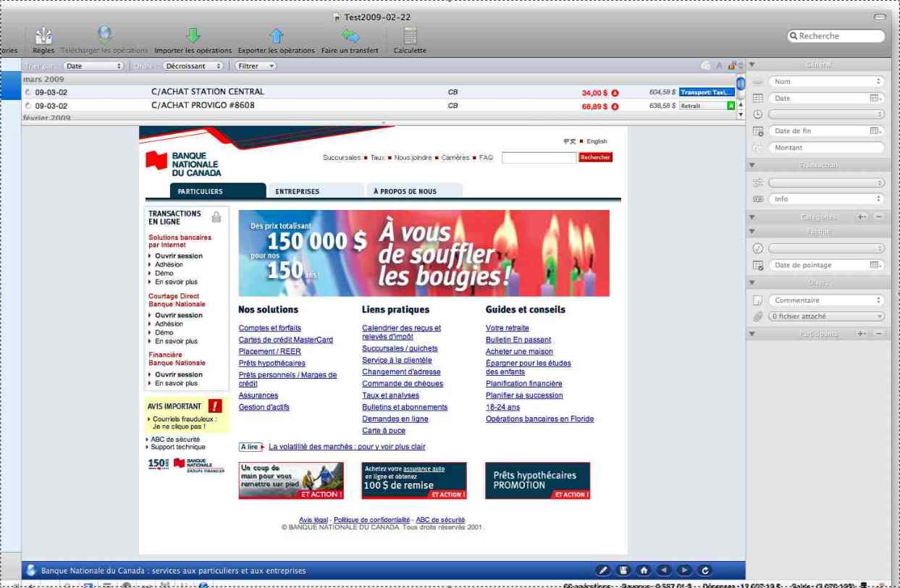Open the Date sort-by dropdown

point(92,66)
